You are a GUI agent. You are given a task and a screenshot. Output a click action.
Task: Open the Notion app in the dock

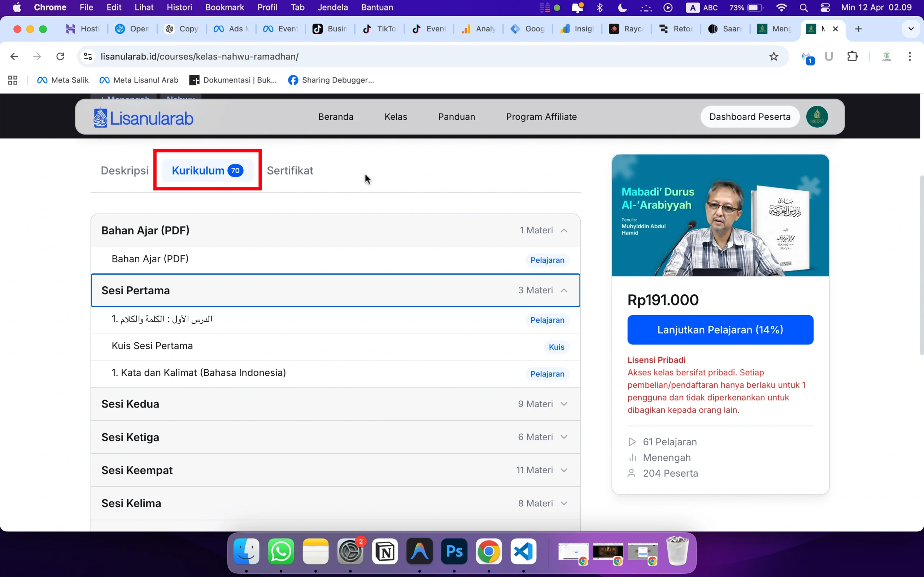click(385, 551)
